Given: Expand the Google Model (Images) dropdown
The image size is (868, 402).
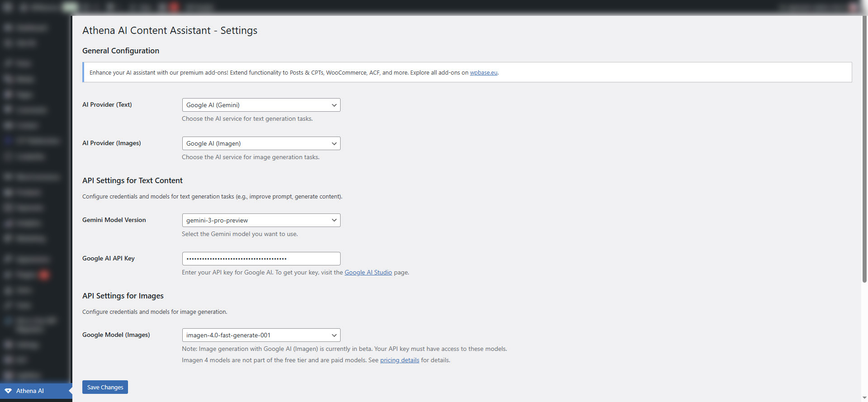Looking at the screenshot, I should coord(261,335).
